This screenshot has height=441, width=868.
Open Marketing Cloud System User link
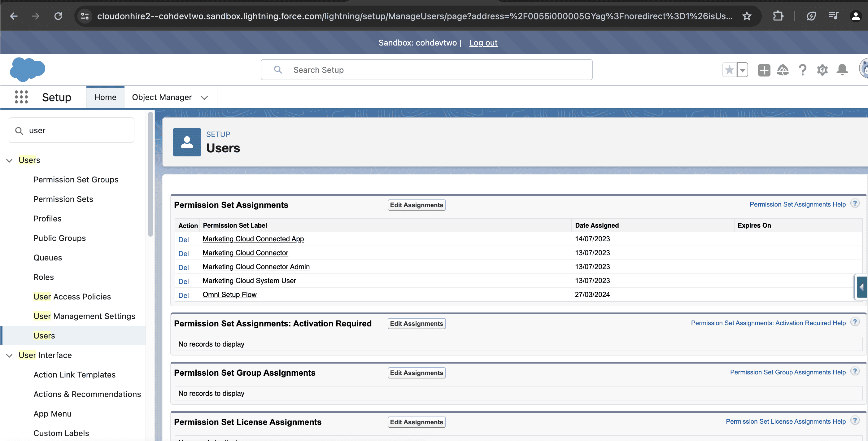coord(249,281)
